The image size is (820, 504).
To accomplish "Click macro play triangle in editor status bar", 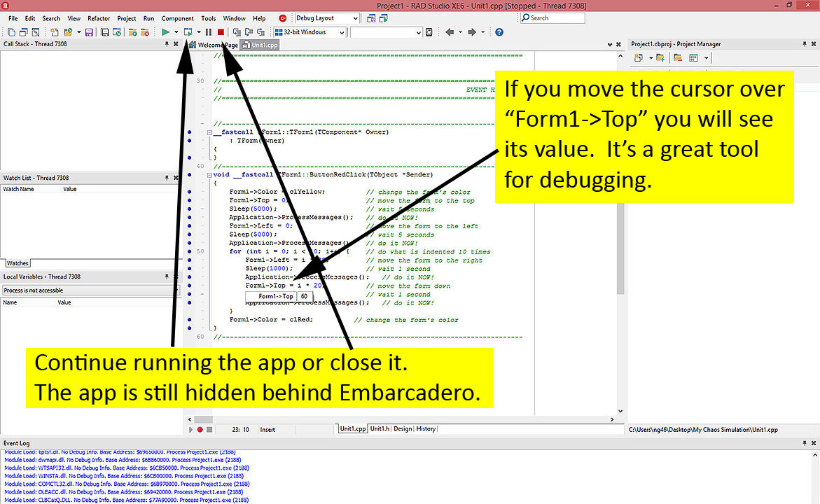I will click(x=191, y=430).
